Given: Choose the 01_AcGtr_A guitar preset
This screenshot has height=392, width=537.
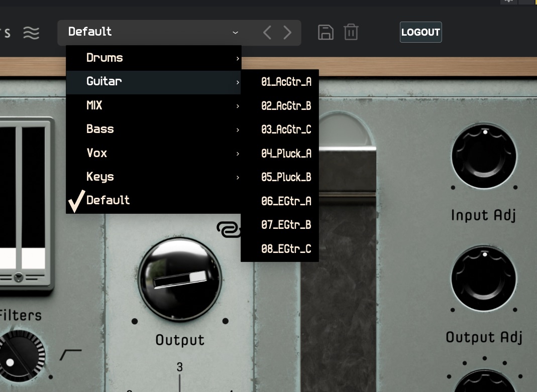Looking at the screenshot, I should (x=286, y=82).
